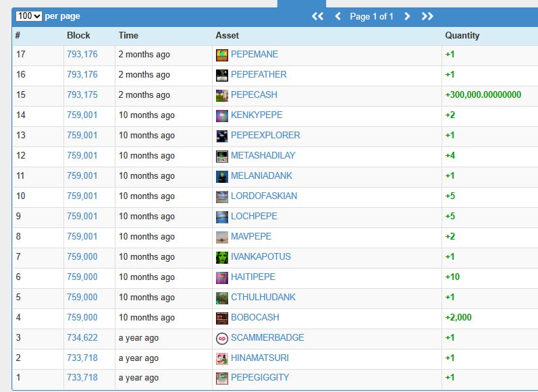Viewport: 538px width, 392px height.
Task: Click the LOCHPEPE asset icon
Action: [222, 217]
